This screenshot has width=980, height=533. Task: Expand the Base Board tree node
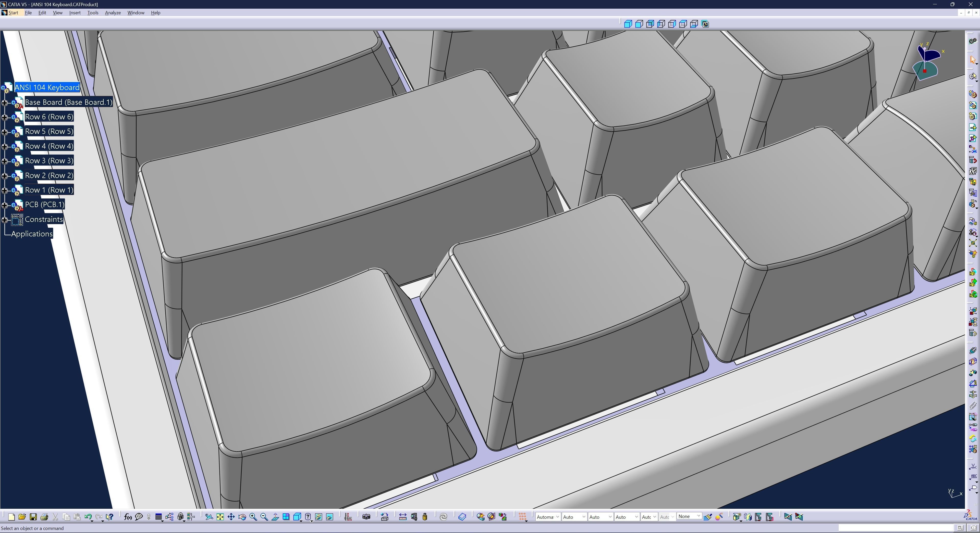pos(5,103)
